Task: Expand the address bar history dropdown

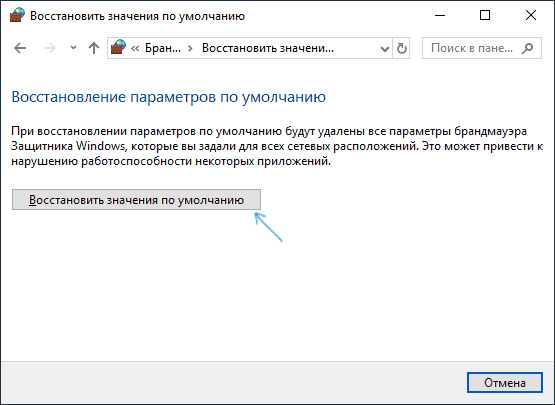Action: [x=385, y=49]
